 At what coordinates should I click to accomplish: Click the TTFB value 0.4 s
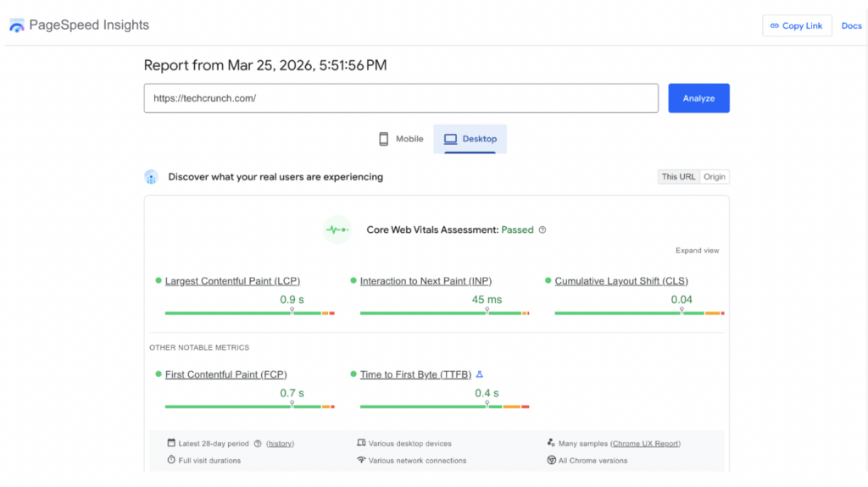487,393
